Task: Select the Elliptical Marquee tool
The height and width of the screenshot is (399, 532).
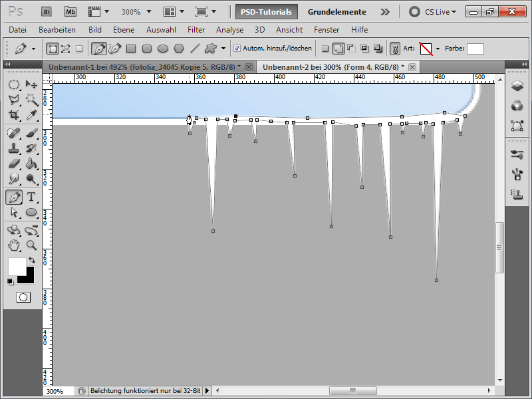Action: [x=14, y=84]
